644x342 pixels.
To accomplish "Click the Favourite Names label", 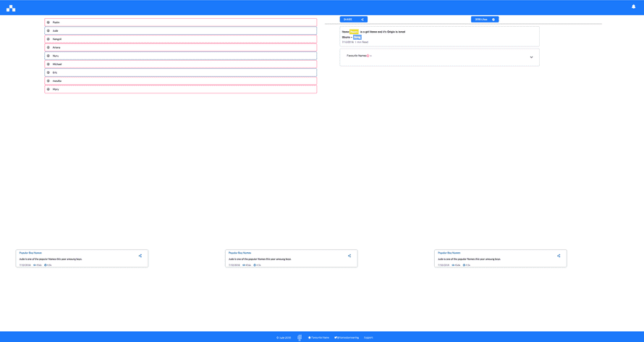I will 357,56.
